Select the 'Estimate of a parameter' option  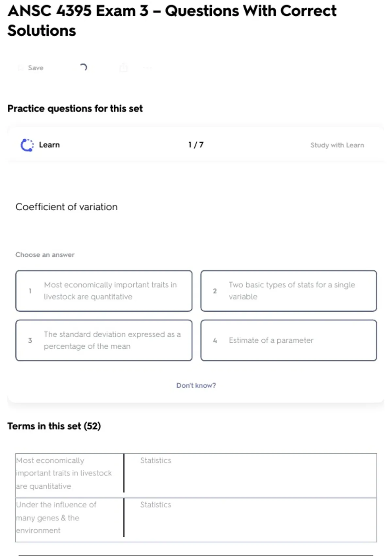tap(288, 340)
